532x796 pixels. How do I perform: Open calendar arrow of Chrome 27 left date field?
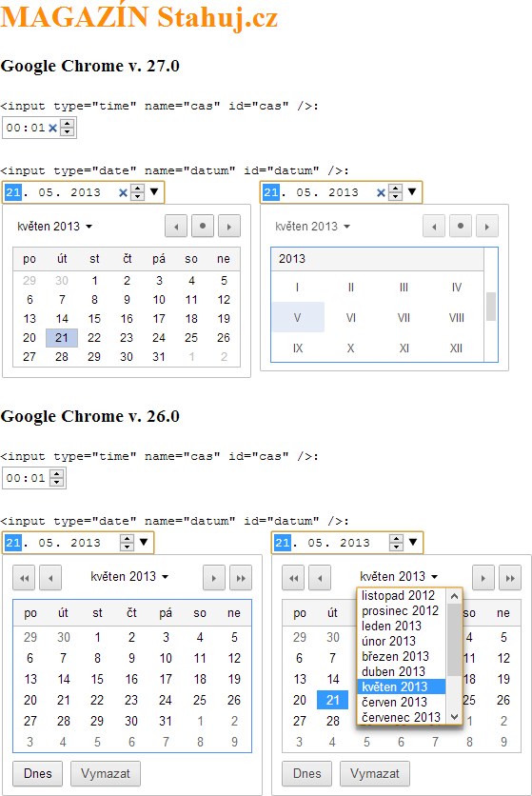(154, 192)
